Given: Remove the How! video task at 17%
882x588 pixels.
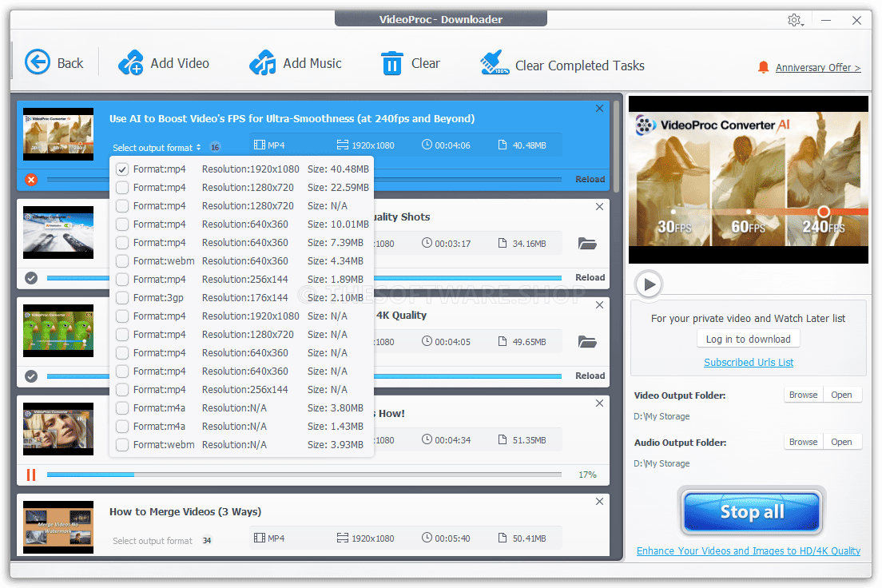Looking at the screenshot, I should tap(600, 403).
